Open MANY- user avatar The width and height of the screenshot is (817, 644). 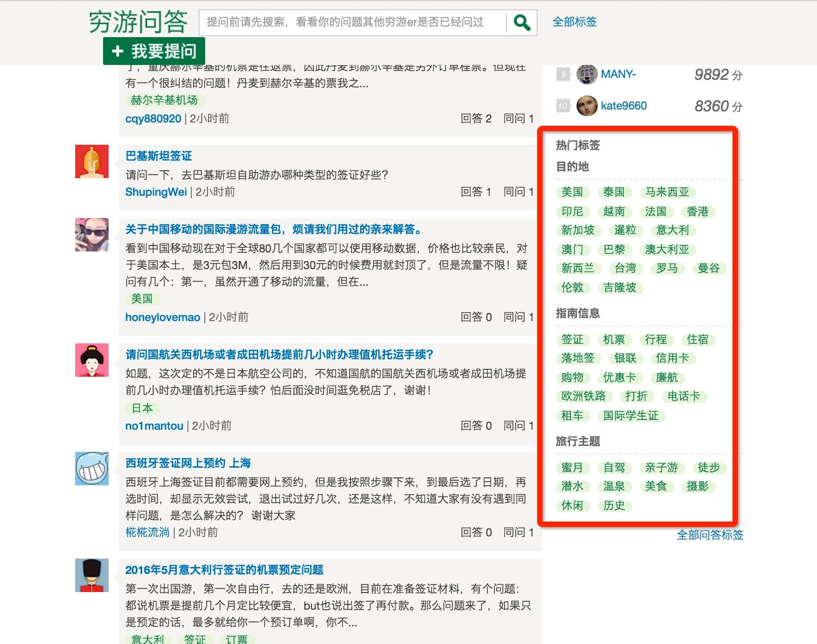[587, 74]
